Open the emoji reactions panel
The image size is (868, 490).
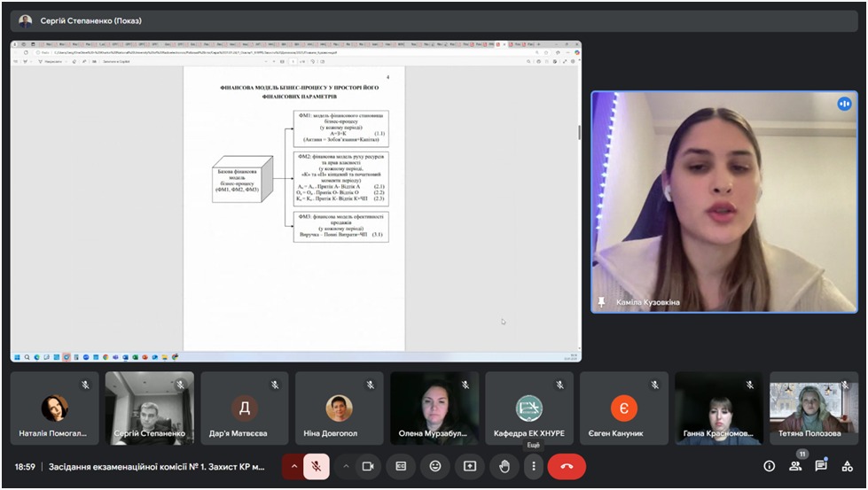click(435, 466)
